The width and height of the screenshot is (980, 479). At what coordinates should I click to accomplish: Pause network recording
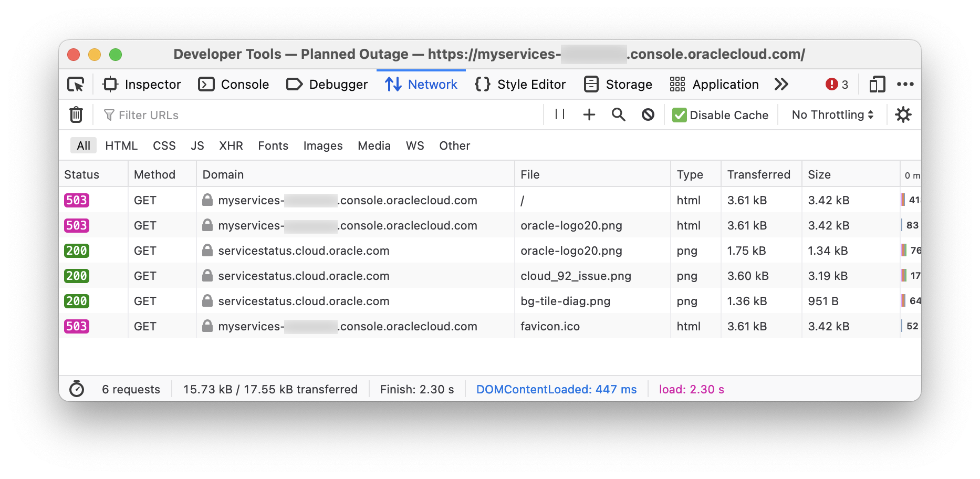tap(560, 114)
